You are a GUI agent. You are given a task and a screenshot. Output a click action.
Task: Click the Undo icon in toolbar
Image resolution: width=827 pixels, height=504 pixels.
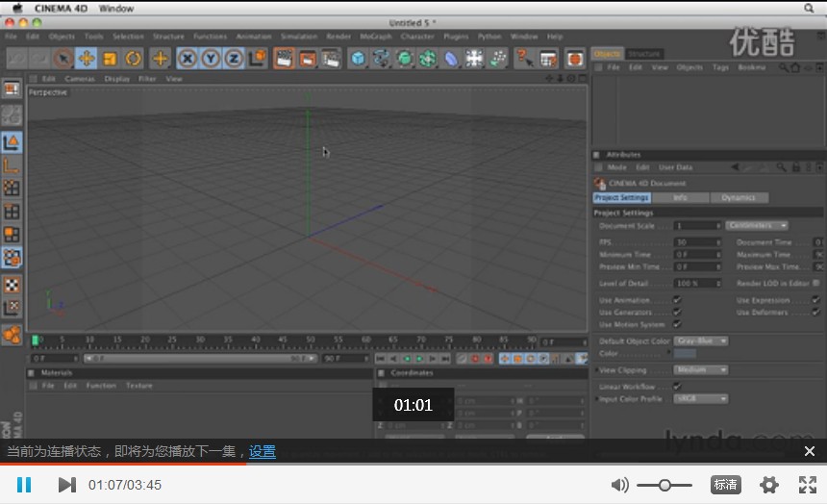16,58
